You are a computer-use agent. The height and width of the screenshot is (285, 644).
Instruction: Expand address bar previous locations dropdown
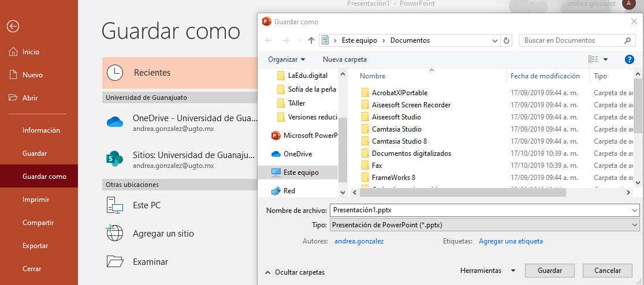pos(495,40)
